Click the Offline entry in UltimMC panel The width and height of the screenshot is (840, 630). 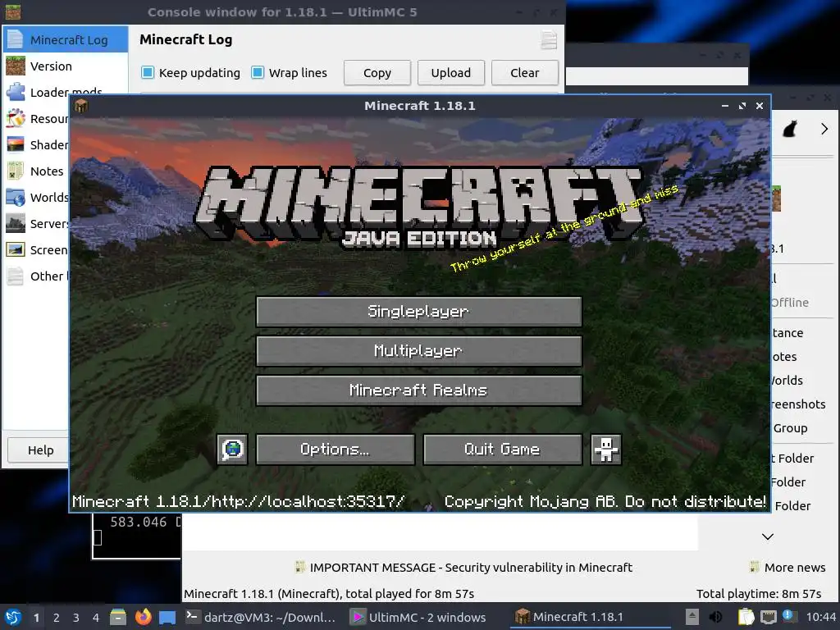pos(790,303)
